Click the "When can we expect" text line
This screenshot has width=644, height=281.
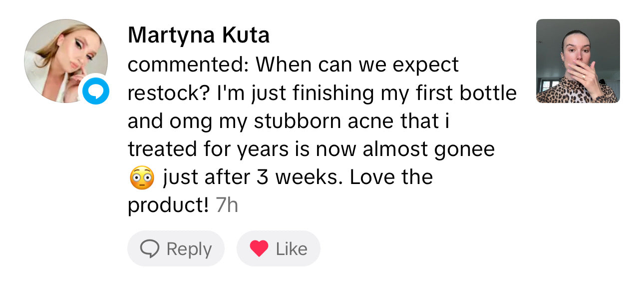pyautogui.click(x=357, y=64)
